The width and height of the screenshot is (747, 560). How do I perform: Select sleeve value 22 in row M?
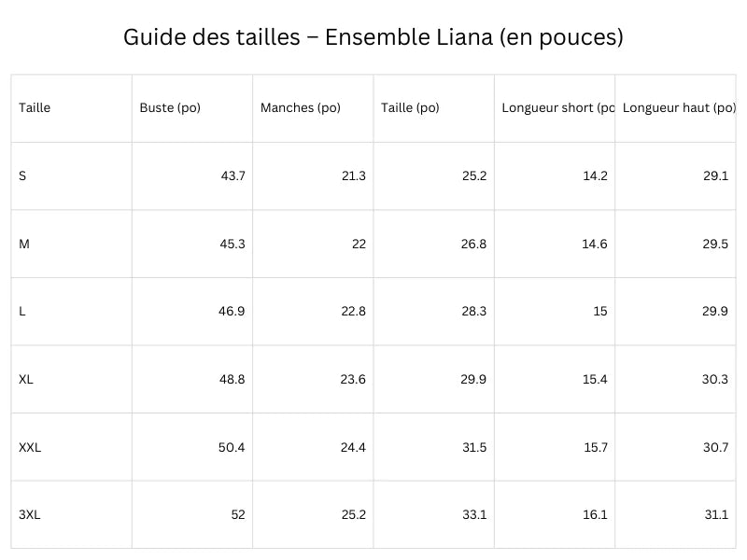point(359,244)
